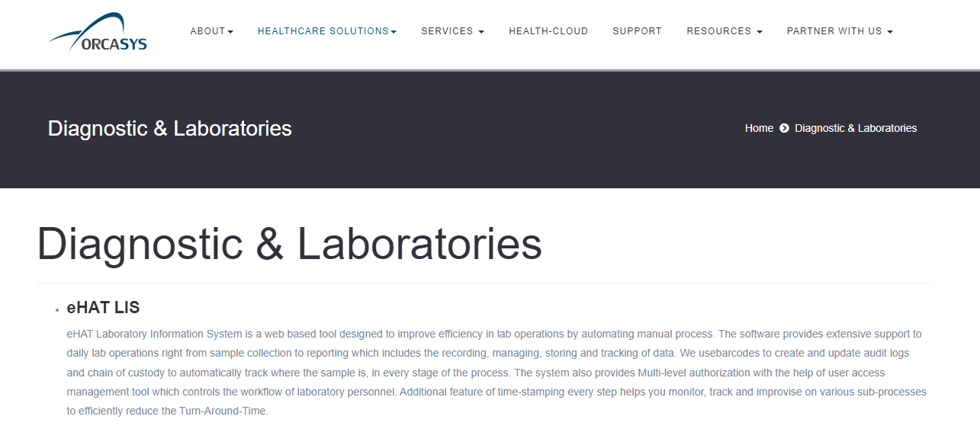This screenshot has height=445, width=980.
Task: Open the About menu item
Action: [x=207, y=31]
